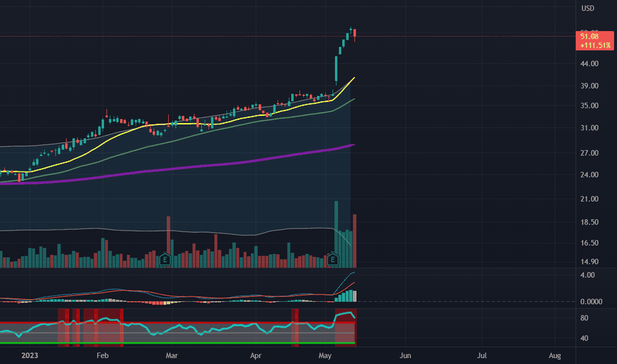Click the 35.00 price axis label
The height and width of the screenshot is (364, 617).
(589, 105)
